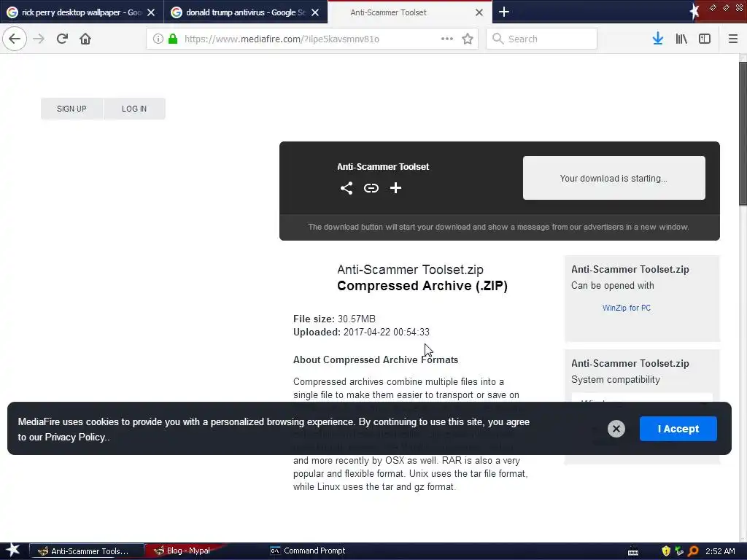Click the Uploaded 2017-04-22 00:54:33 text
Screen dimensions: 747x560
(x=361, y=332)
